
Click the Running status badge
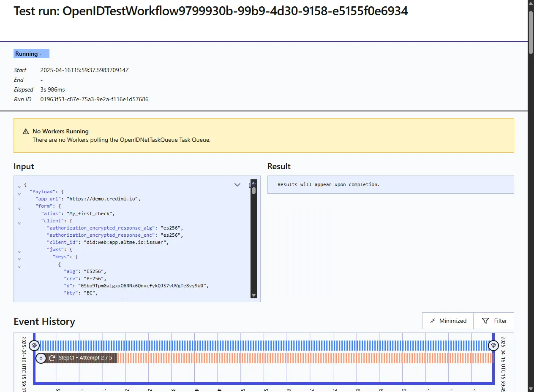31,54
